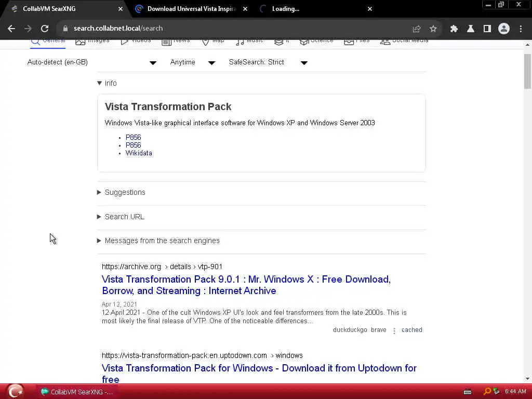The width and height of the screenshot is (532, 399).
Task: Click the on-screen keyboard tray icon
Action: pos(468,392)
